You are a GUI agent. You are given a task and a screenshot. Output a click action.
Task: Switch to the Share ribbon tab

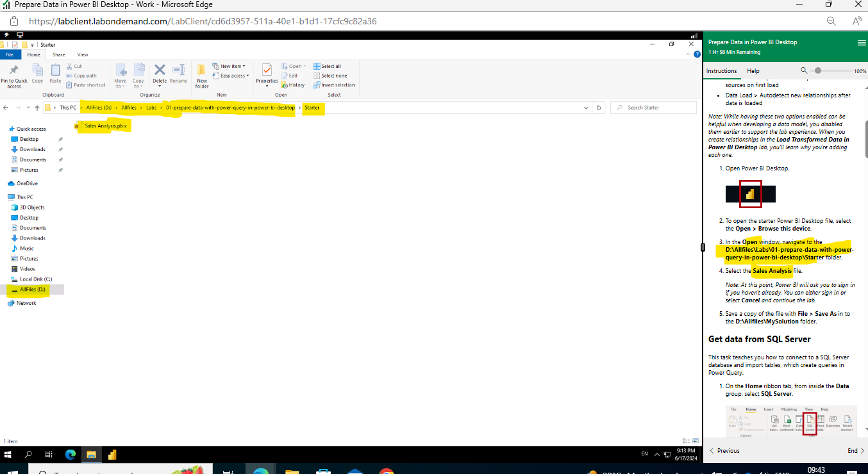click(58, 54)
